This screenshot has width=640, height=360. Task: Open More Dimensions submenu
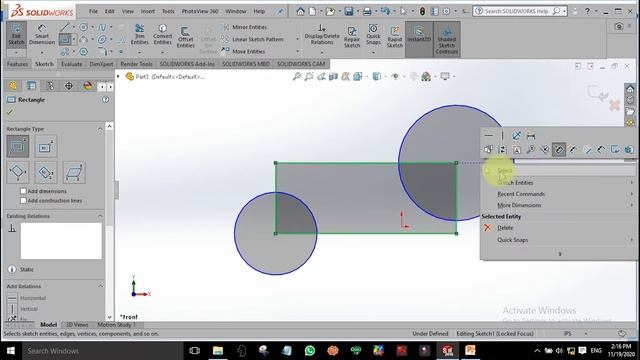pos(558,205)
